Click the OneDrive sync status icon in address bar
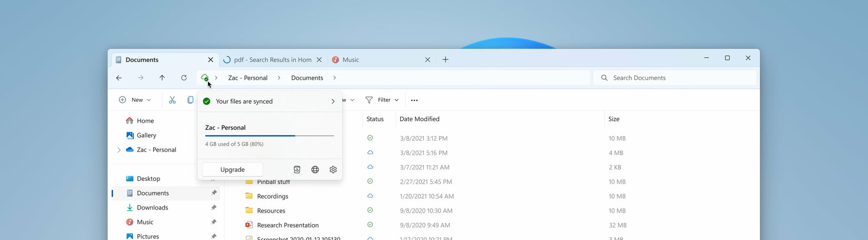868x240 pixels. point(204,77)
